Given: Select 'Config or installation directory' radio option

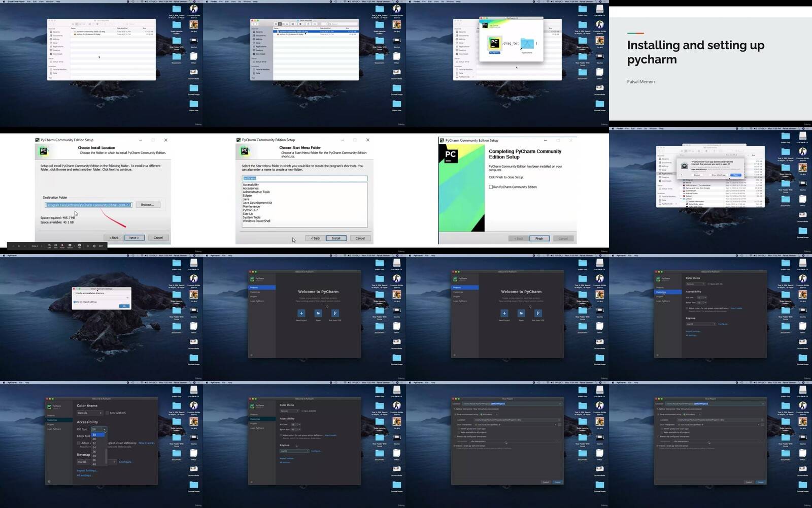Looking at the screenshot, I should click(75, 293).
